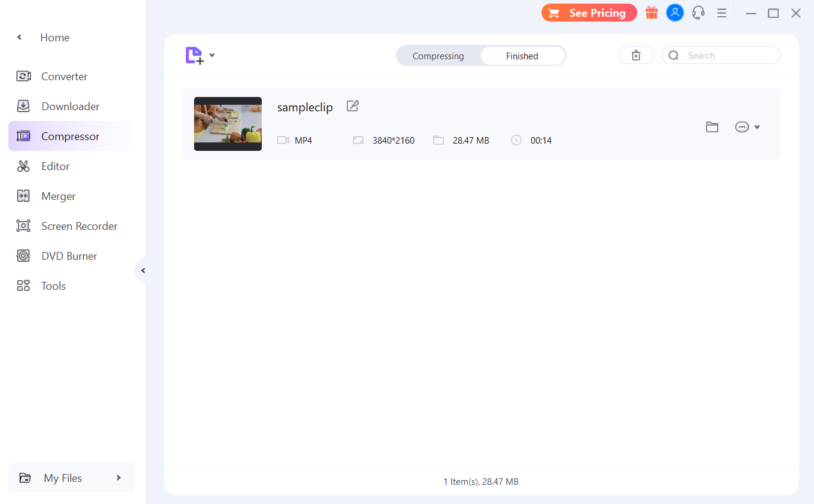
Task: Click the add file icon
Action: coord(194,54)
